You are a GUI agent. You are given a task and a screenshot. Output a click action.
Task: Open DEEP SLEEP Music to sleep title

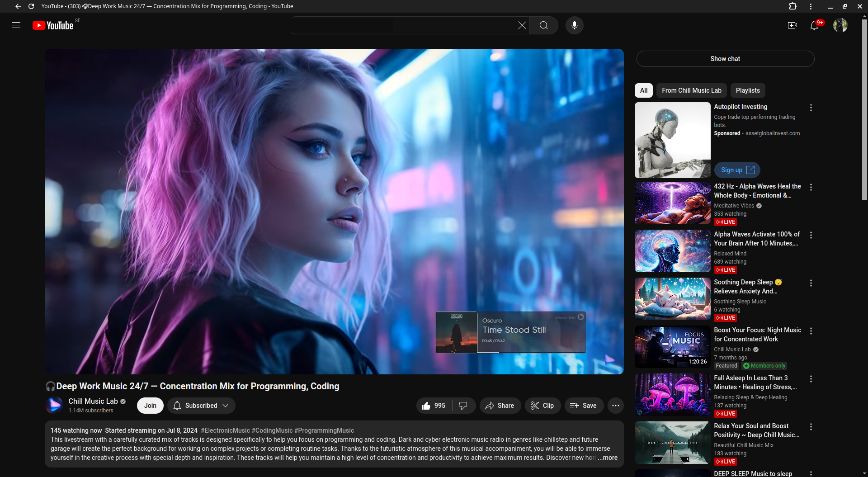(753, 473)
